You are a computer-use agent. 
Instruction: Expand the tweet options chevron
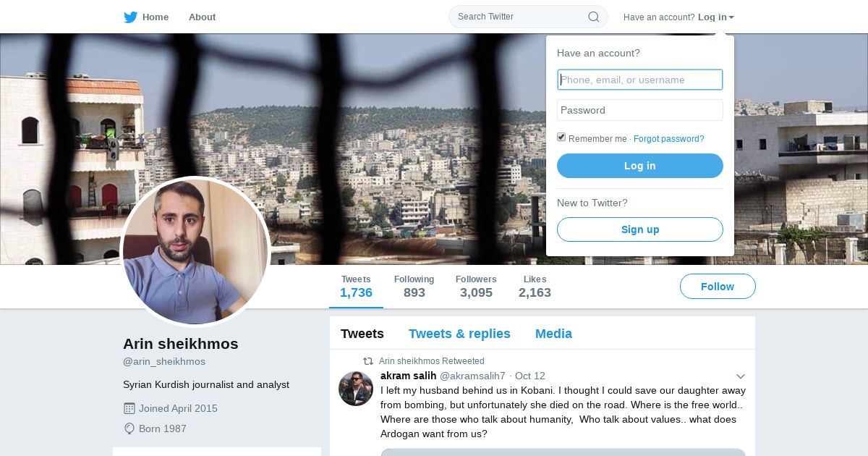pos(741,376)
